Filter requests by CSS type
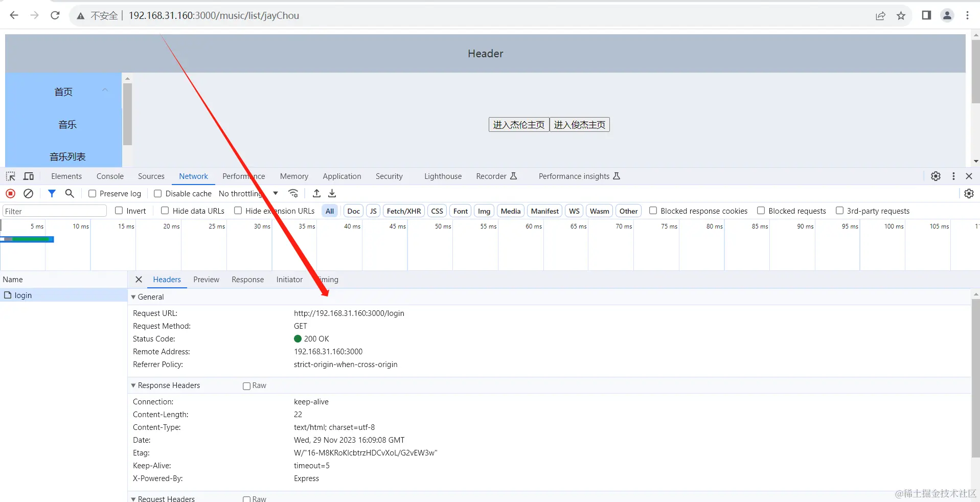Viewport: 980px width, 502px height. tap(437, 211)
